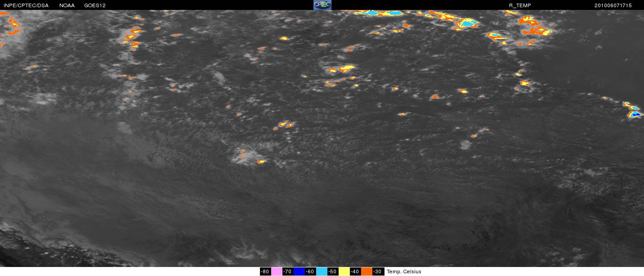Click the grey cloud patch with orange spots, lower center
Image resolution: width=644 pixels, height=276 pixels.
point(246,156)
